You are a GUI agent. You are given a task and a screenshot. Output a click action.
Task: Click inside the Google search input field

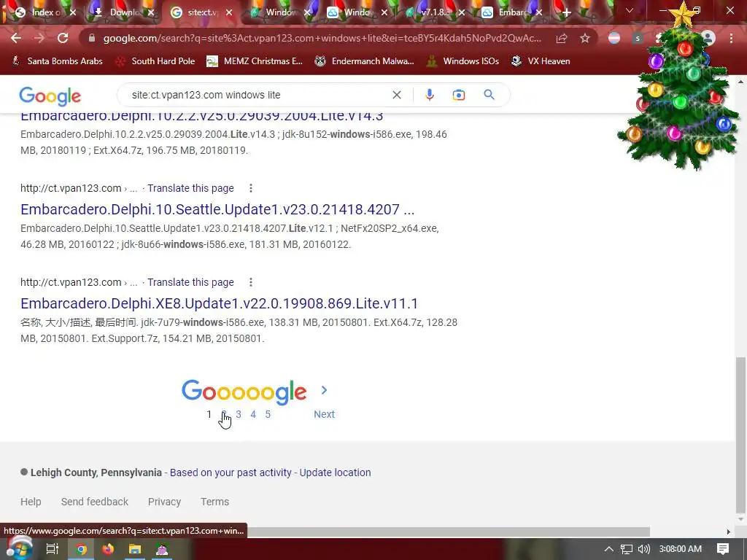tap(258, 95)
